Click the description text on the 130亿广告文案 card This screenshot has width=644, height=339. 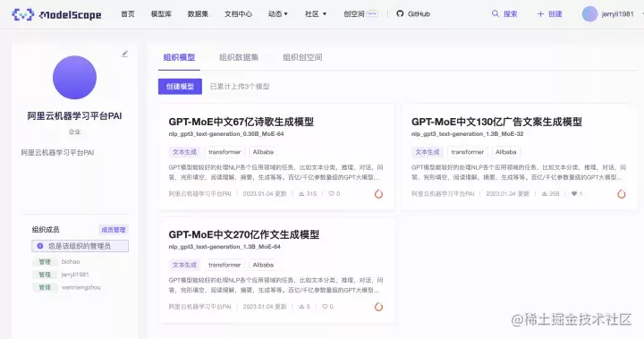tap(518, 173)
